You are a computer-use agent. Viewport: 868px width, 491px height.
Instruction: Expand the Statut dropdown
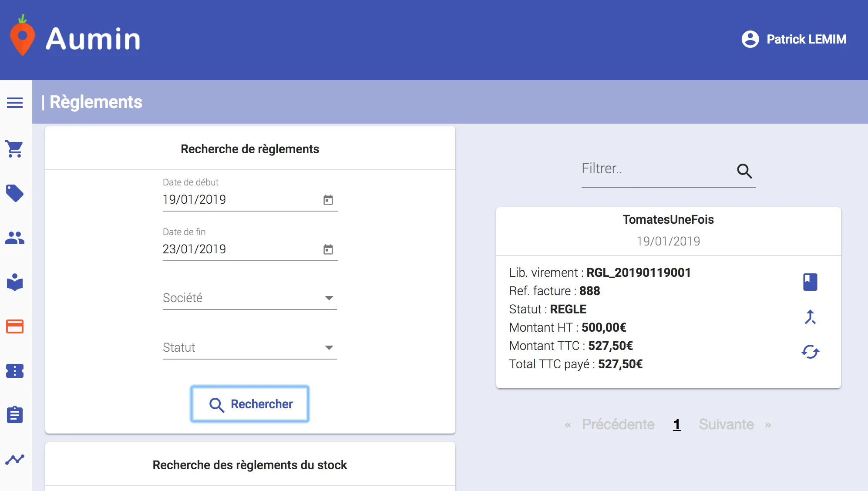coord(250,348)
